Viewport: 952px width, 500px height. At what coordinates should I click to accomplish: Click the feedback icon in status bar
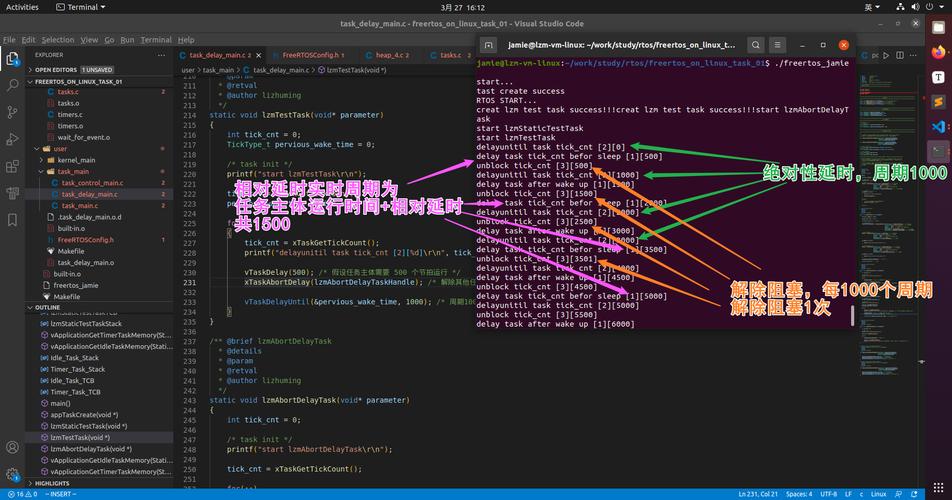click(899, 495)
